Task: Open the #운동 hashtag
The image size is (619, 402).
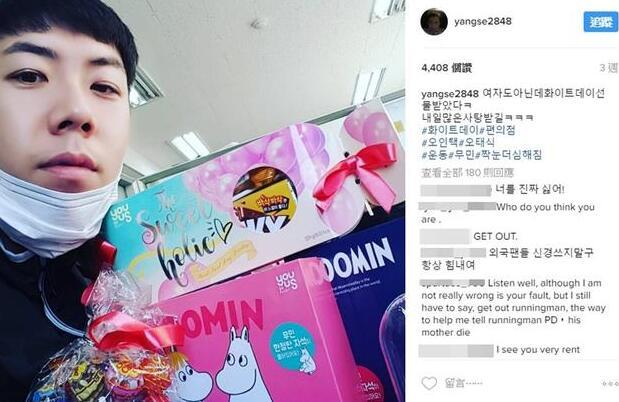Action: [434, 155]
